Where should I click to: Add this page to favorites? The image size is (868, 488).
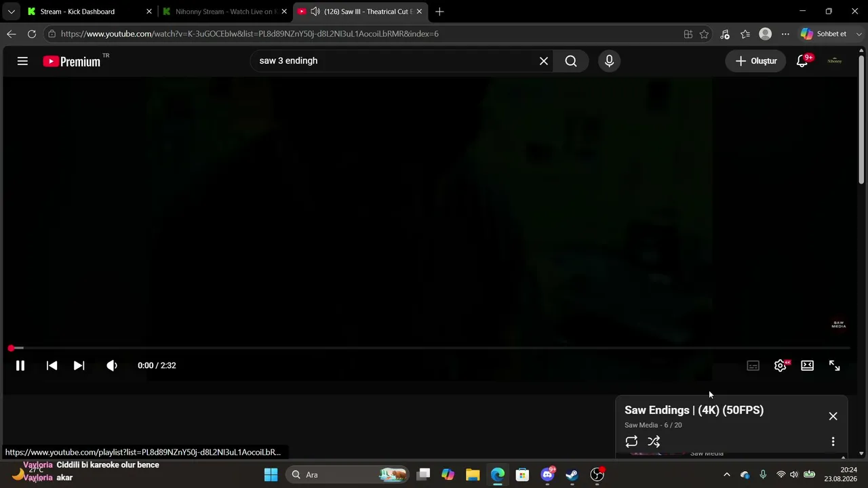705,34
